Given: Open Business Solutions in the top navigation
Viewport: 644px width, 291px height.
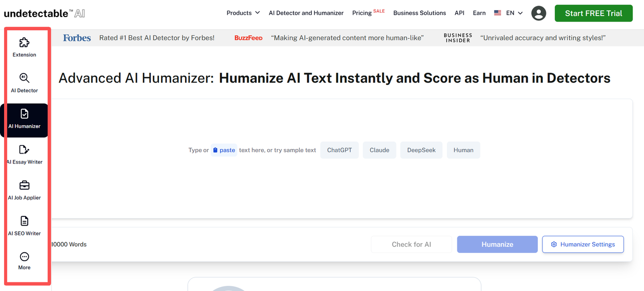Looking at the screenshot, I should pos(420,13).
